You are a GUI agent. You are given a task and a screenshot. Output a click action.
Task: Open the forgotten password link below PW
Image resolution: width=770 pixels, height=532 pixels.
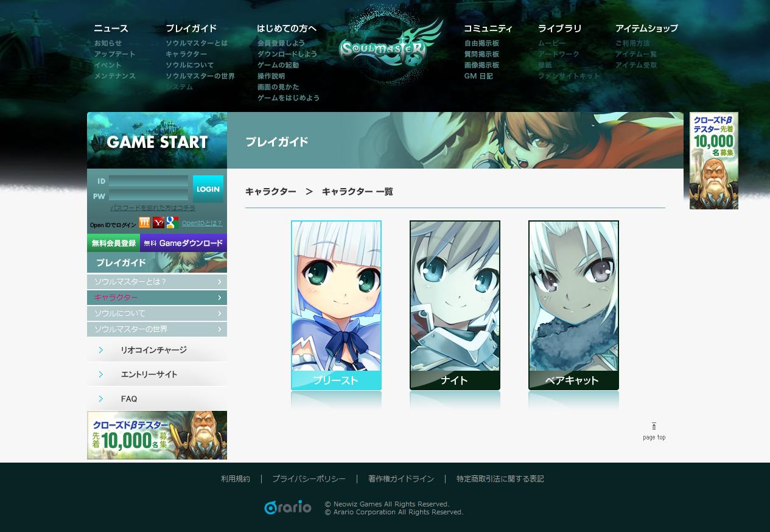point(153,208)
